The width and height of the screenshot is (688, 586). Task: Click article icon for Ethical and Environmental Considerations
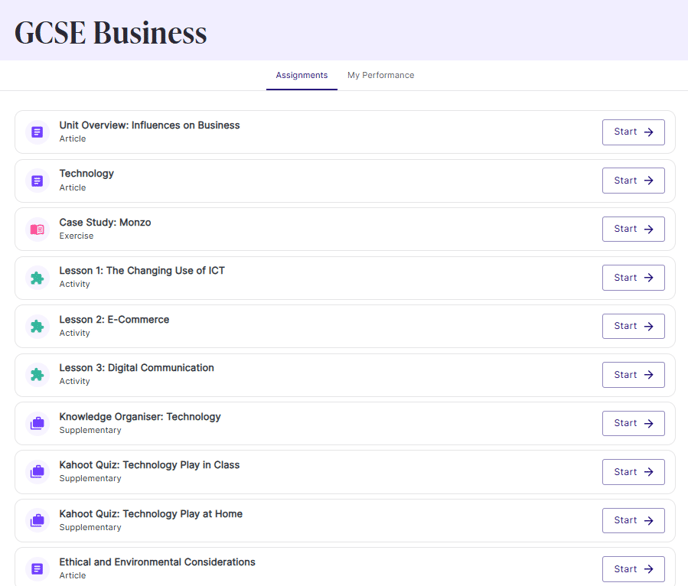click(37, 569)
